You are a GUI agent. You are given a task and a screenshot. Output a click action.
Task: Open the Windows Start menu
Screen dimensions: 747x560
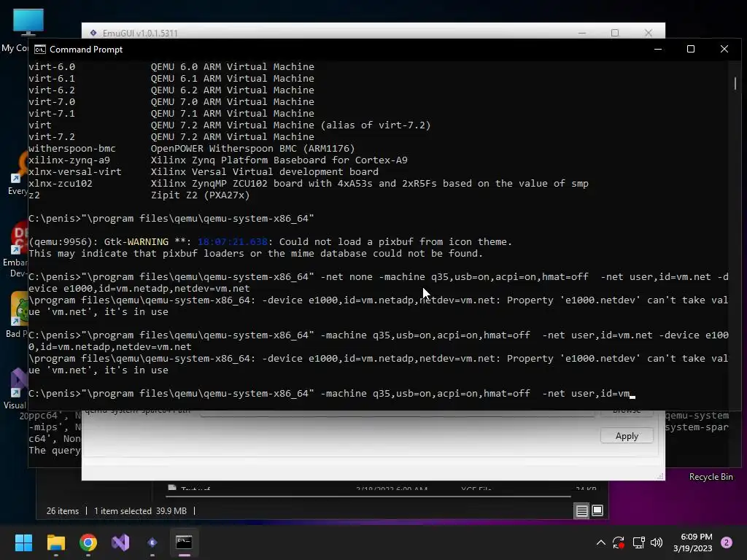pos(23,542)
